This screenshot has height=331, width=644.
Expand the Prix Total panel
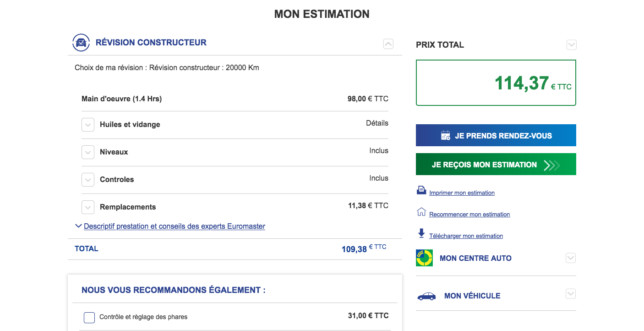(571, 45)
